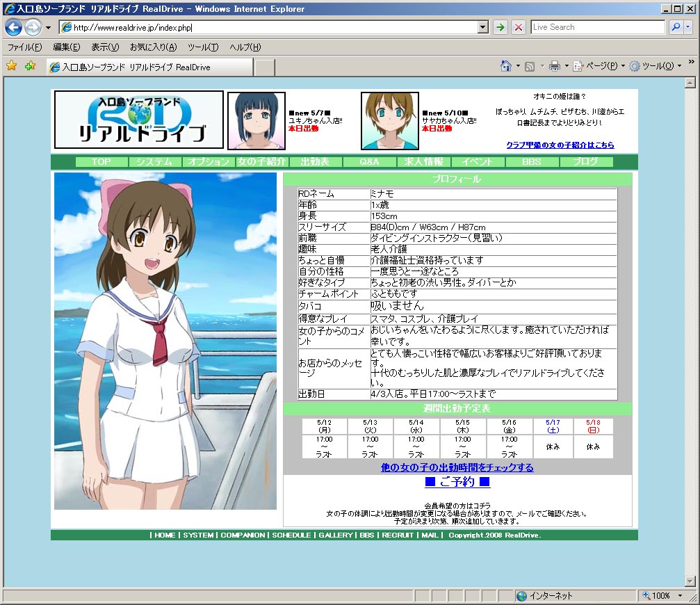
Task: Open the 表示(V) menu
Action: point(106,47)
